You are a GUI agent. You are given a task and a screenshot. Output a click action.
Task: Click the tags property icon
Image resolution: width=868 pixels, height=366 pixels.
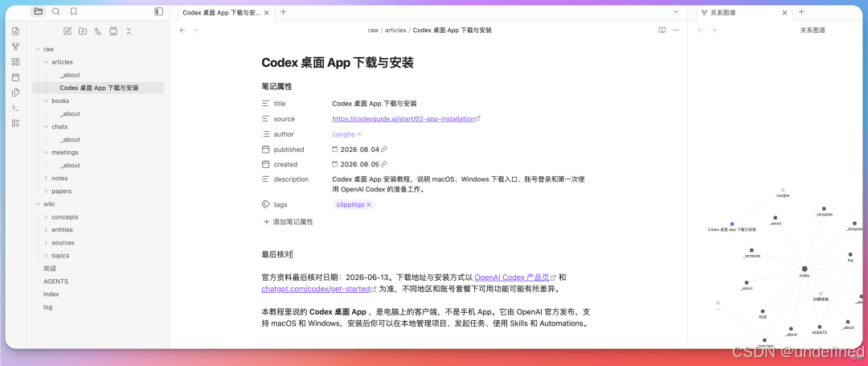click(266, 204)
